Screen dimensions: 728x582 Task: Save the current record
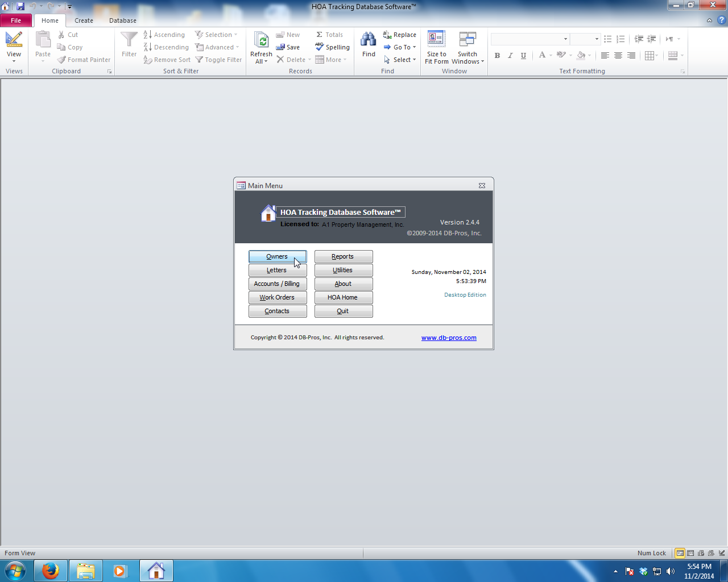(288, 47)
